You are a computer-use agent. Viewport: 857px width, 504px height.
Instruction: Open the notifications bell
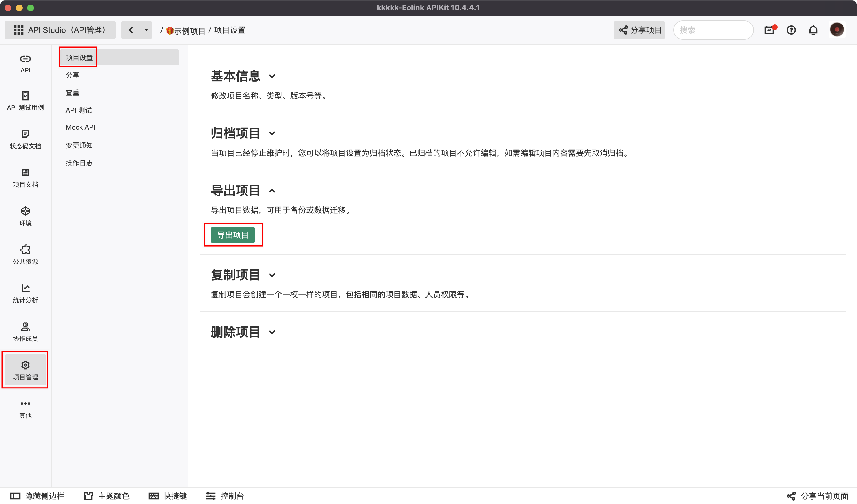[813, 30]
